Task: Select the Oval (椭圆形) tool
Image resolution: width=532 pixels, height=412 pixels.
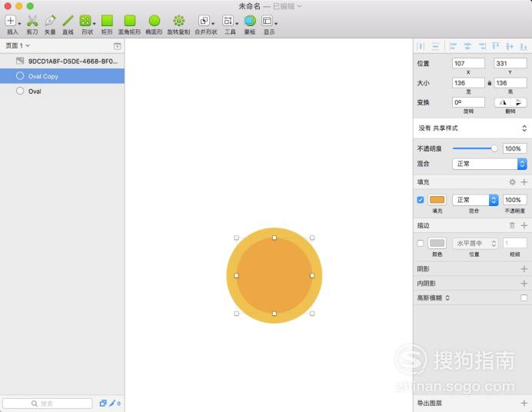Action: (154, 21)
